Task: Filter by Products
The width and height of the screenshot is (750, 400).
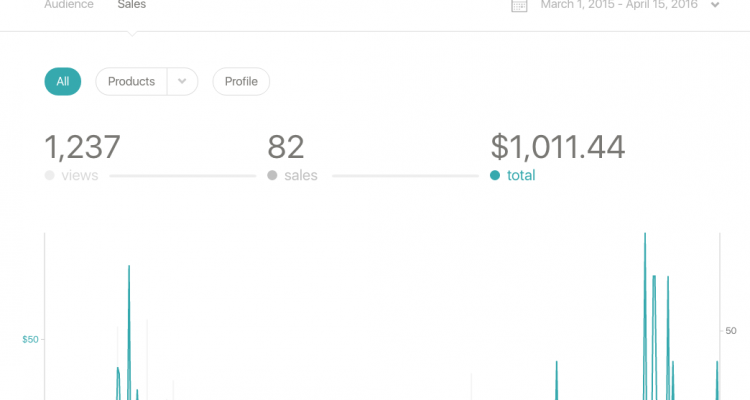Action: (x=131, y=82)
